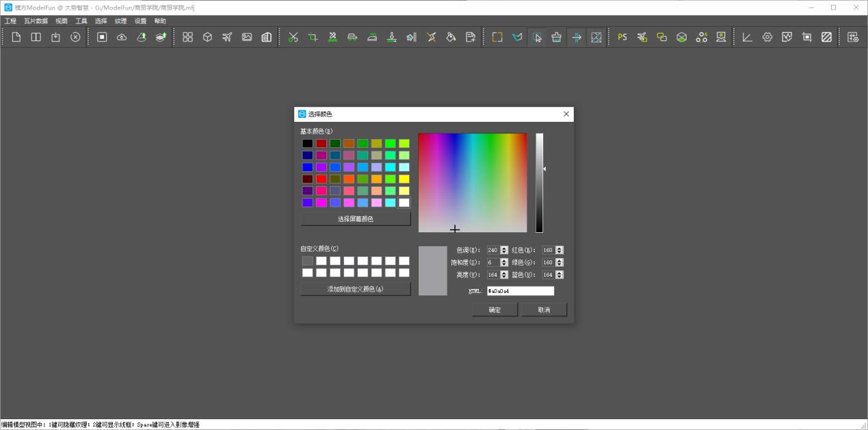This screenshot has height=430, width=868.
Task: Click the circled X toolbar icon
Action: (75, 37)
